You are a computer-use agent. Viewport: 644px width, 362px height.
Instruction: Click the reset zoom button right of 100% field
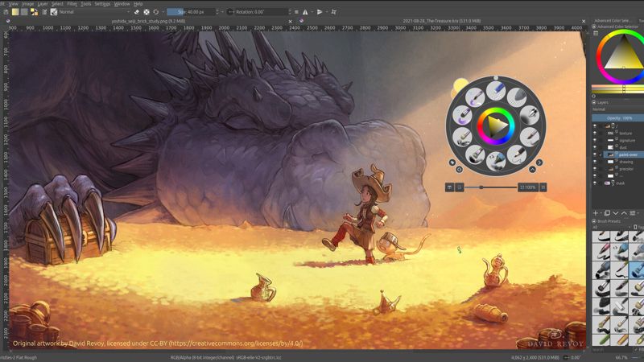(543, 187)
